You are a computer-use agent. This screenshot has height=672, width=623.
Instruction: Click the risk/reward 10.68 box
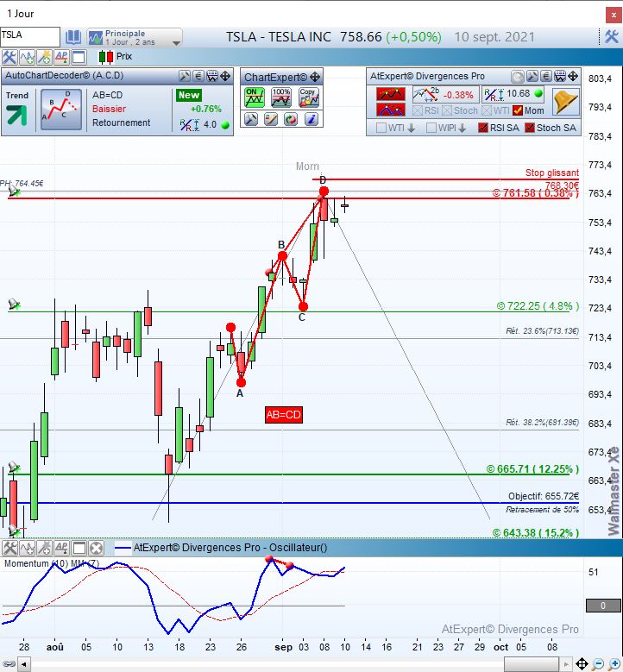coord(513,94)
